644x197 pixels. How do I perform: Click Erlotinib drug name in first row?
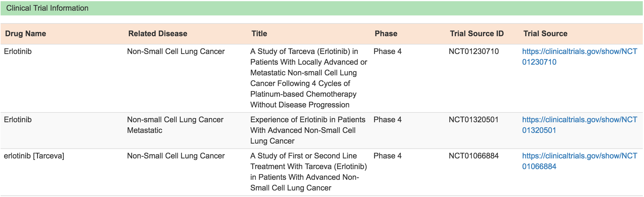pyautogui.click(x=18, y=51)
